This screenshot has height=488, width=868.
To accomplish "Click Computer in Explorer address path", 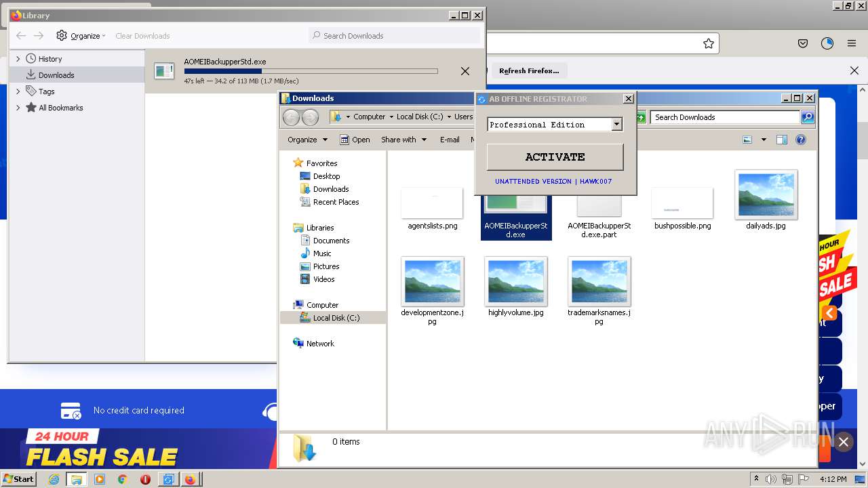I will [x=369, y=117].
